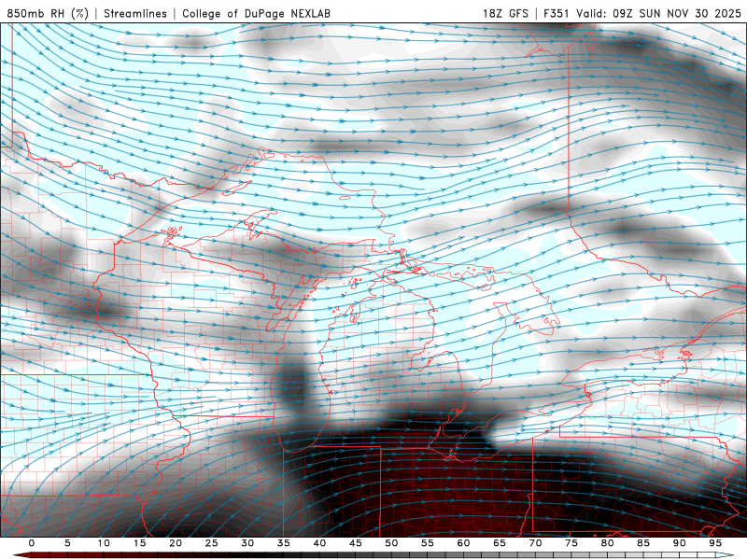Click the '35' label on the RH scale

284,543
